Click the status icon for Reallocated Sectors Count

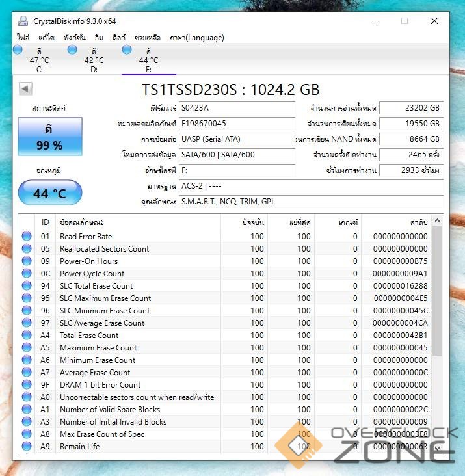point(27,248)
